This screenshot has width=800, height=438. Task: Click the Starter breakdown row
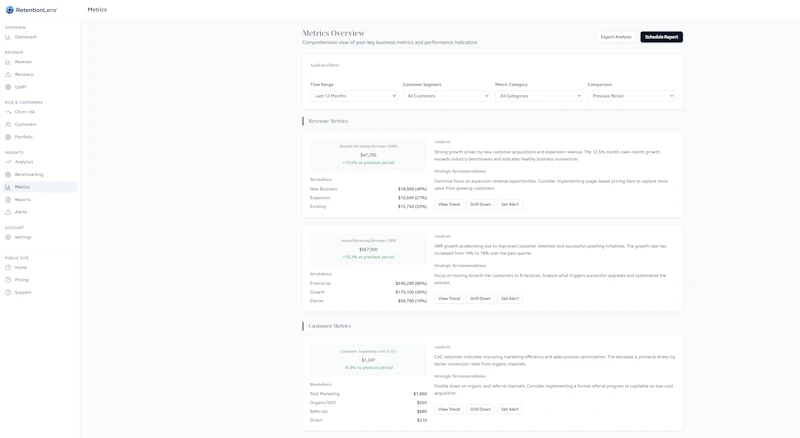tap(368, 301)
